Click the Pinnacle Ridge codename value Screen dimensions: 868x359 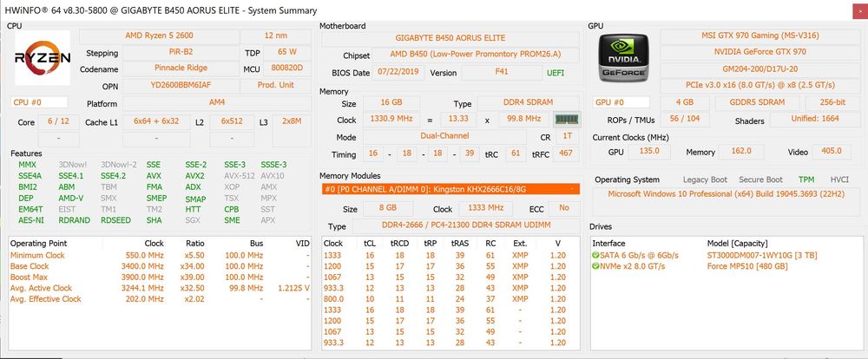(181, 68)
